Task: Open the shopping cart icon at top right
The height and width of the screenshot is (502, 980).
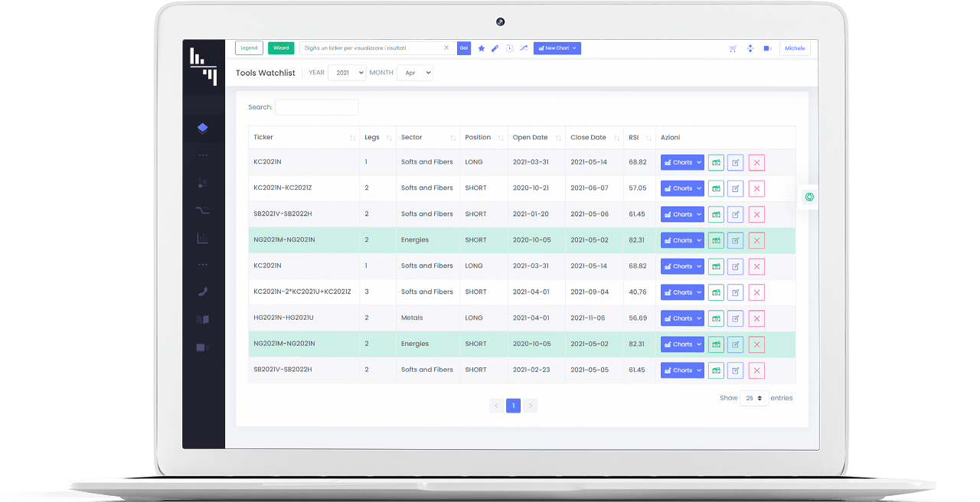Action: [x=733, y=48]
